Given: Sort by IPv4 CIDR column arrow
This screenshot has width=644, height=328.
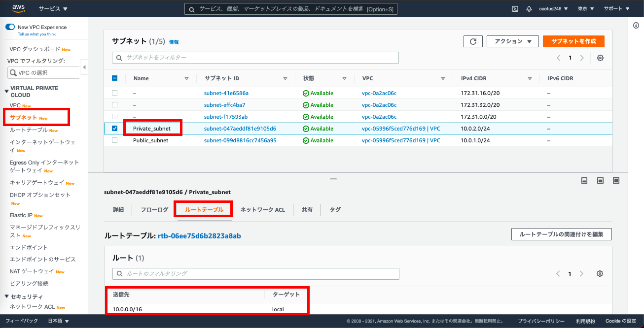Looking at the screenshot, I should click(x=530, y=78).
